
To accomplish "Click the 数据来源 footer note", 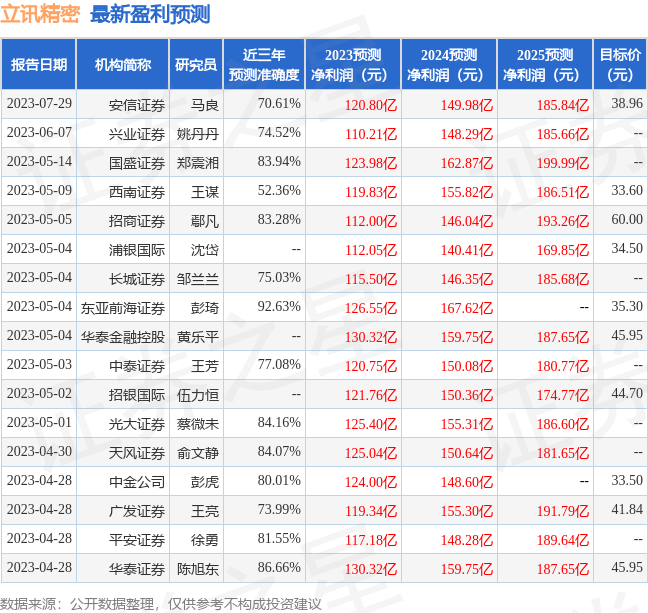I will pos(160,604).
